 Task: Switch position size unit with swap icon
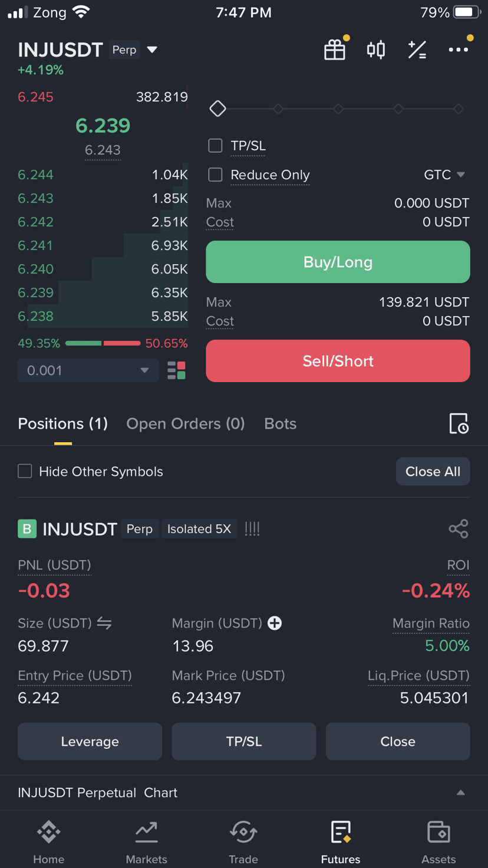[x=104, y=623]
